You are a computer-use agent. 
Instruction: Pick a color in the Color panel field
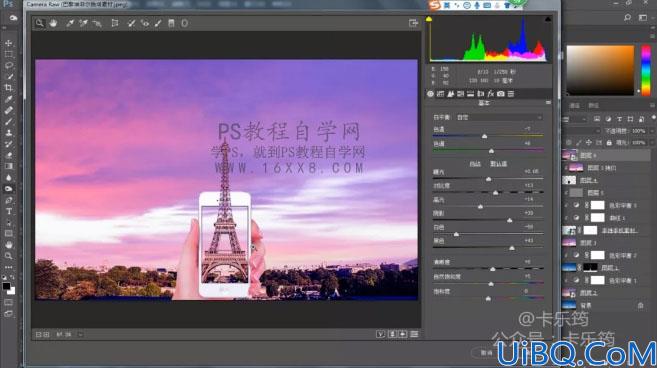click(600, 70)
